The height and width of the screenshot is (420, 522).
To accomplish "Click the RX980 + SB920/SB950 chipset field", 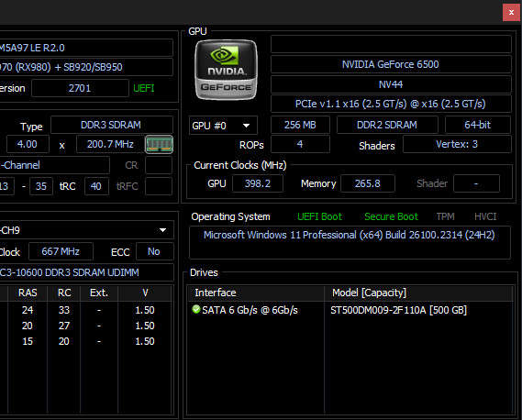I will 86,67.
